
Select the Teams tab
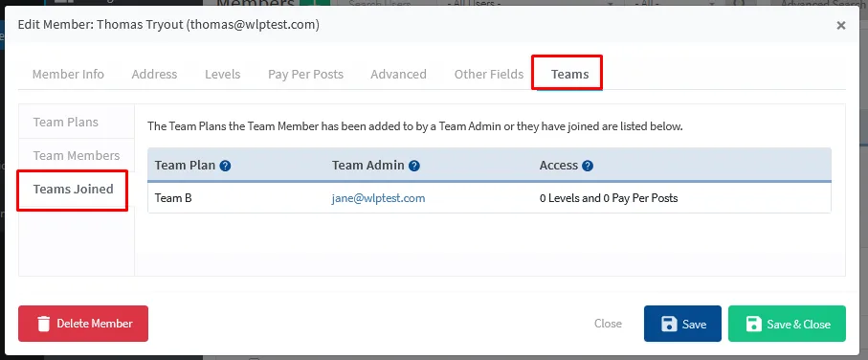pos(569,75)
